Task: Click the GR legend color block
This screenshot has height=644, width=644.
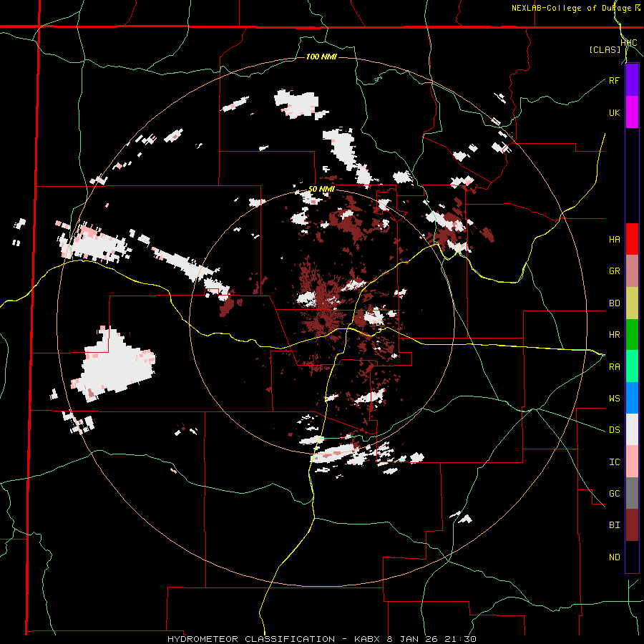Action: click(x=632, y=271)
